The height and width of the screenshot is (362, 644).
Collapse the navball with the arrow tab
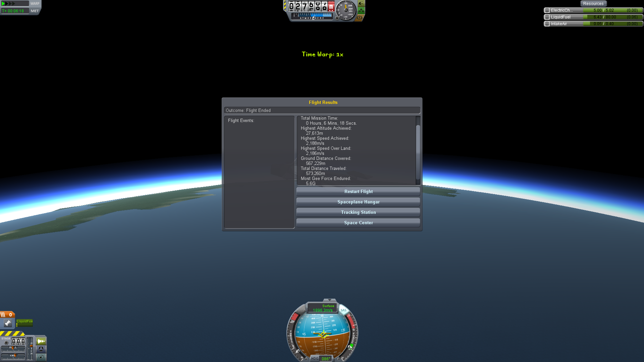tap(329, 300)
